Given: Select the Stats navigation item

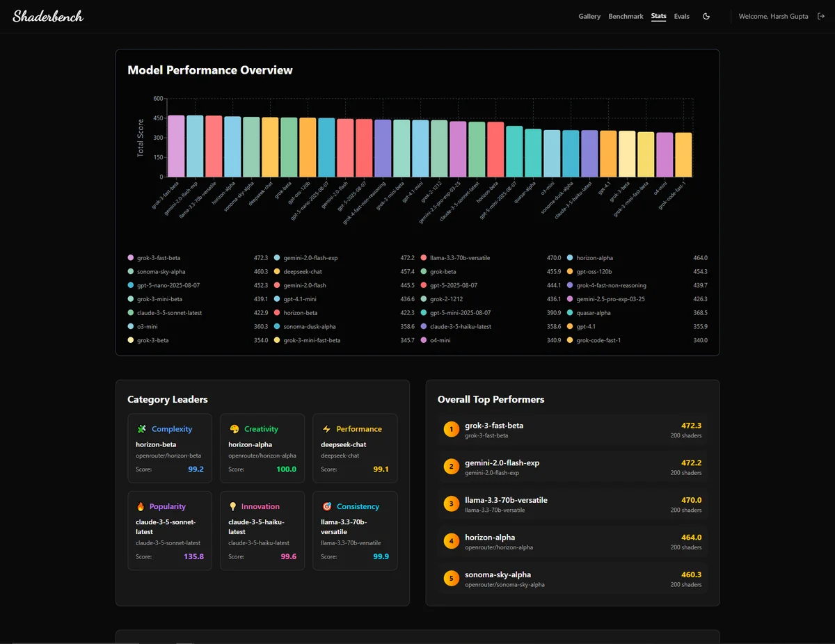Looking at the screenshot, I should click(658, 16).
